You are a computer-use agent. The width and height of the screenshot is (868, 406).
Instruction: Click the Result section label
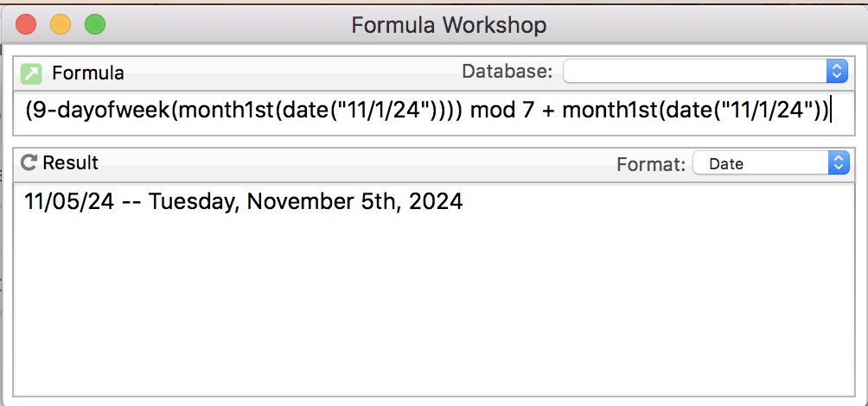tap(70, 162)
